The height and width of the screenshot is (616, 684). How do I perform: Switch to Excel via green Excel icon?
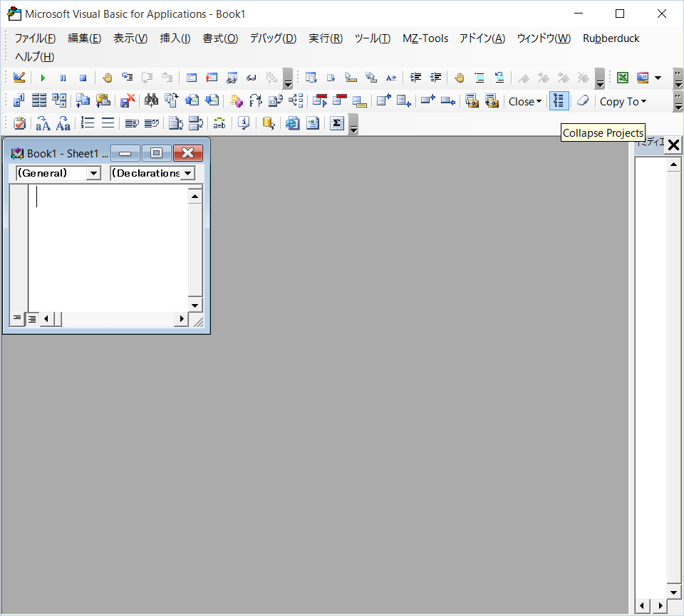[x=623, y=78]
